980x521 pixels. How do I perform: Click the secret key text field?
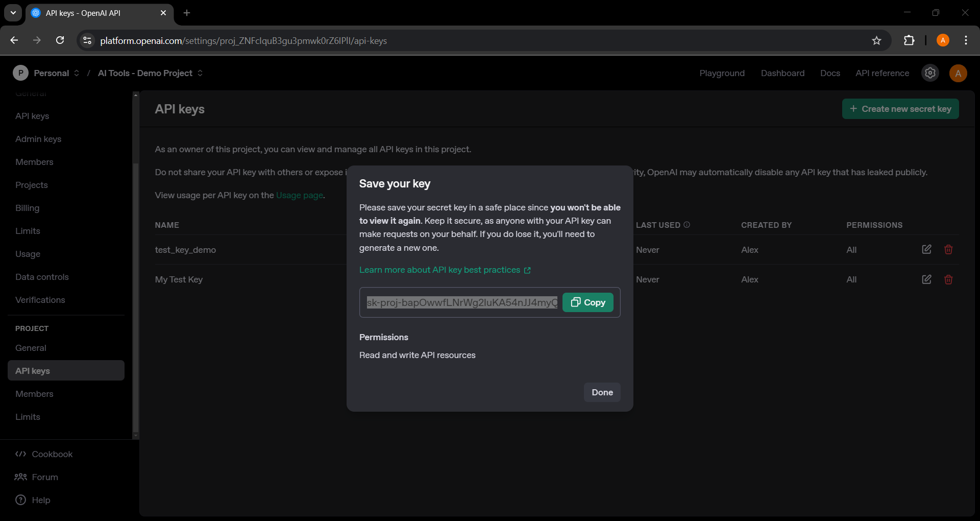point(461,302)
